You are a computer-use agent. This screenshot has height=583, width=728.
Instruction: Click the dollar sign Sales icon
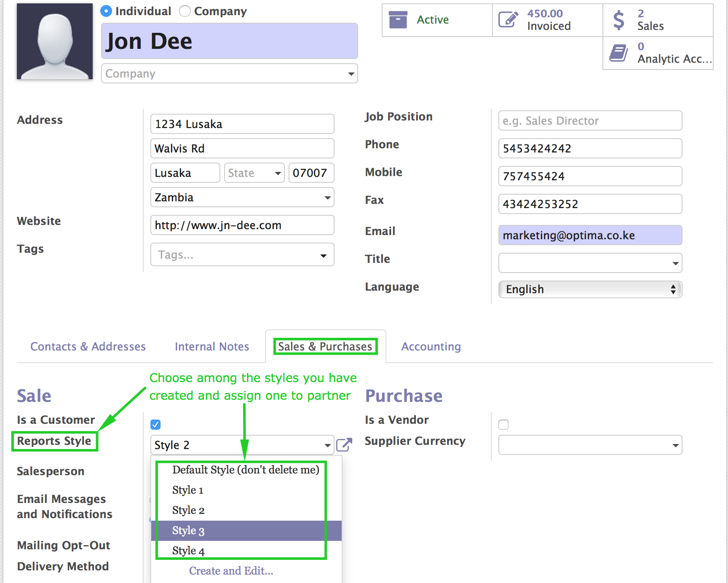618,20
